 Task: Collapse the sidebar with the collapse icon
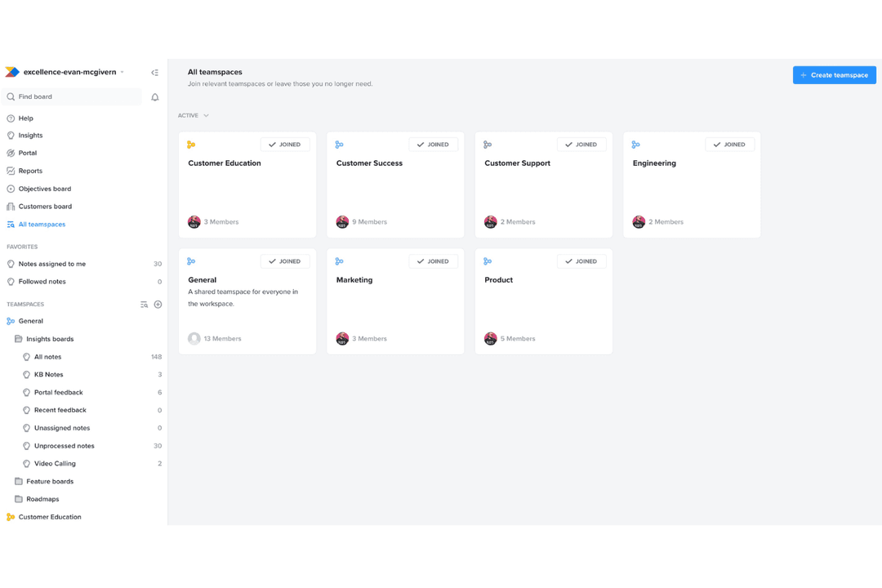pyautogui.click(x=154, y=73)
